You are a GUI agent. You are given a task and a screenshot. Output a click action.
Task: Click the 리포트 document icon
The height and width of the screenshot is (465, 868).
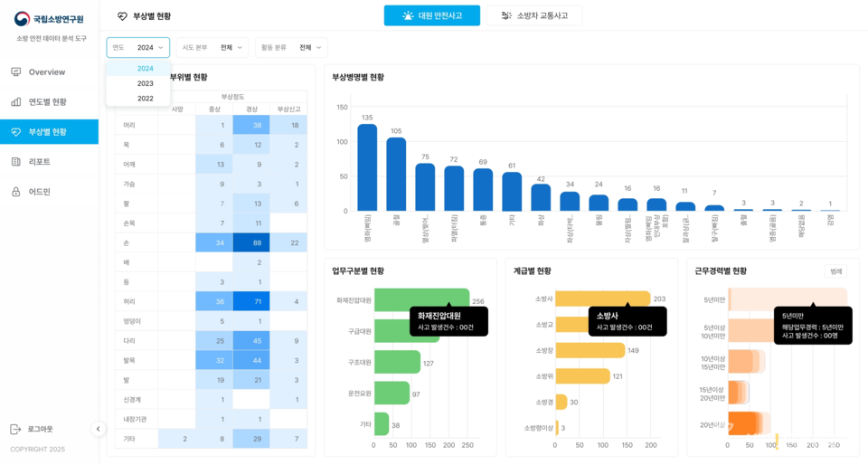pos(16,162)
